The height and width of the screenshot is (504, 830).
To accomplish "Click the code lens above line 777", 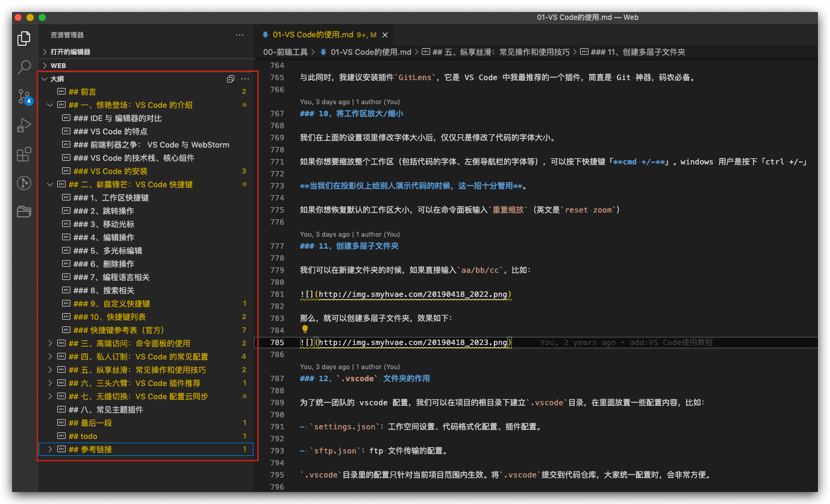I will 350,234.
